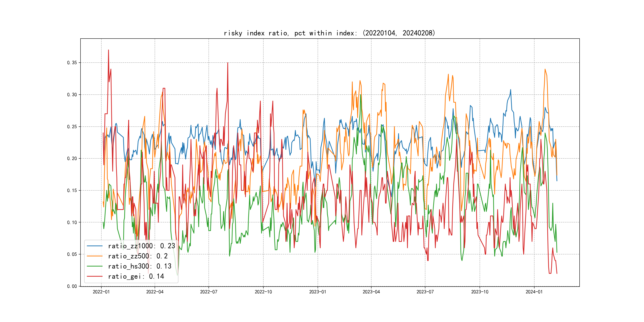644x322 pixels.
Task: Click the 2023-07 x-axis tick label
Action: (425, 292)
